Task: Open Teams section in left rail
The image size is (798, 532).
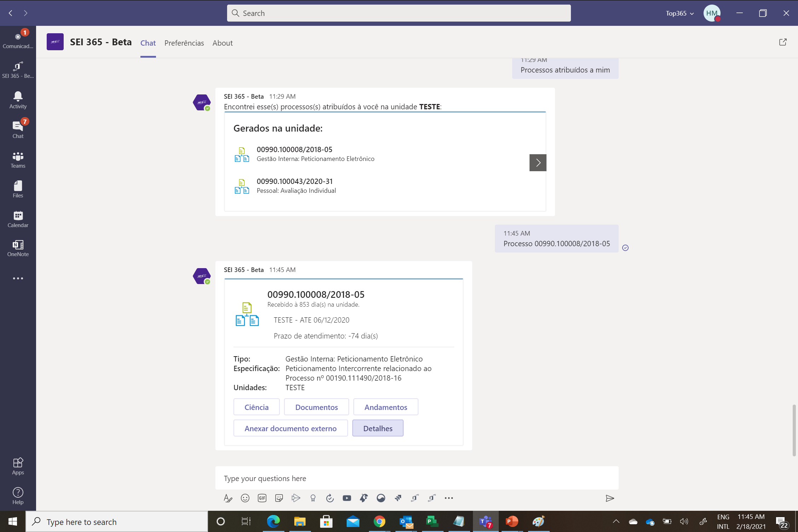Action: coord(18,160)
